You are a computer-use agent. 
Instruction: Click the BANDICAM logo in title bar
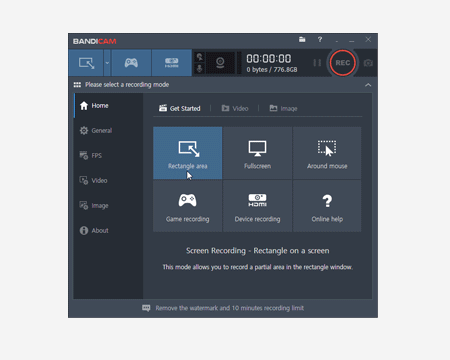coord(95,41)
